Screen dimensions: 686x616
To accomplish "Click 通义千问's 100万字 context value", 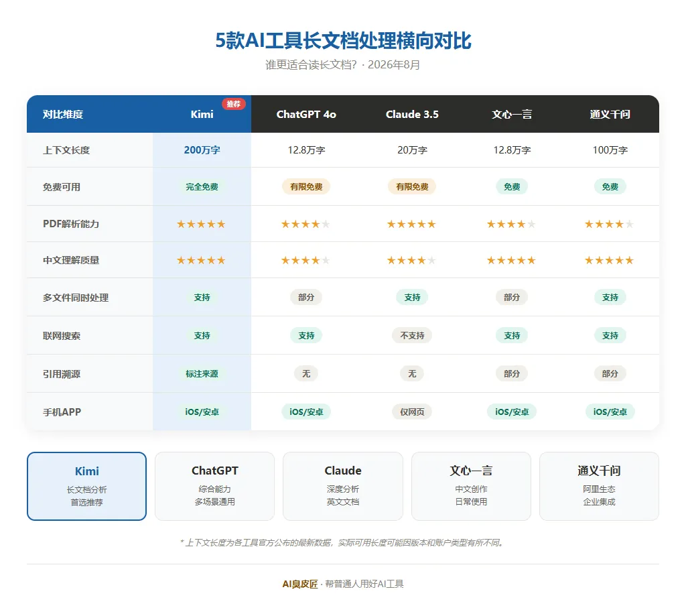I will point(610,150).
